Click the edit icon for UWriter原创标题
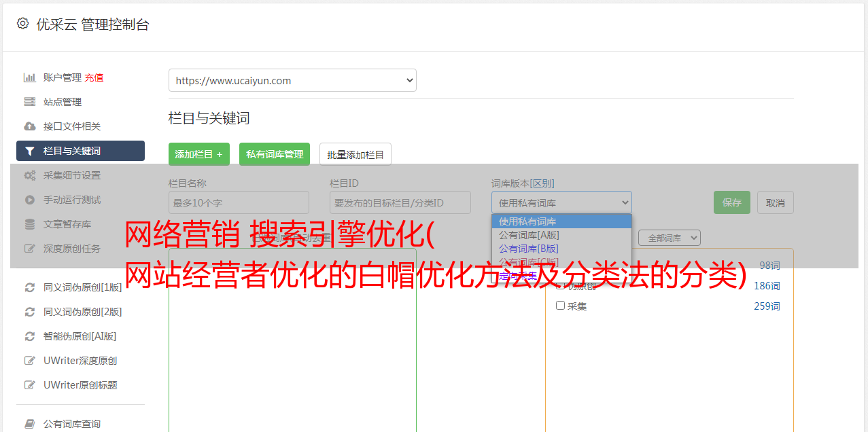The image size is (868, 432). click(x=29, y=385)
